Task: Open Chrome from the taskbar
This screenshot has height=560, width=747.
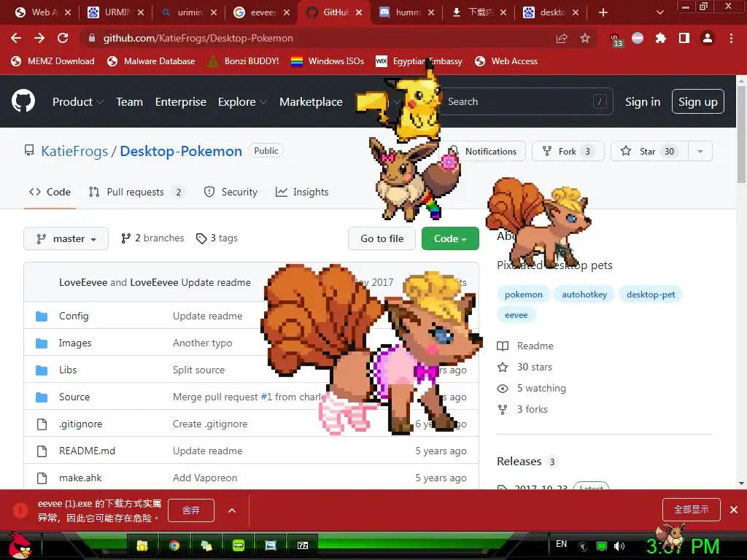Action: [x=174, y=545]
